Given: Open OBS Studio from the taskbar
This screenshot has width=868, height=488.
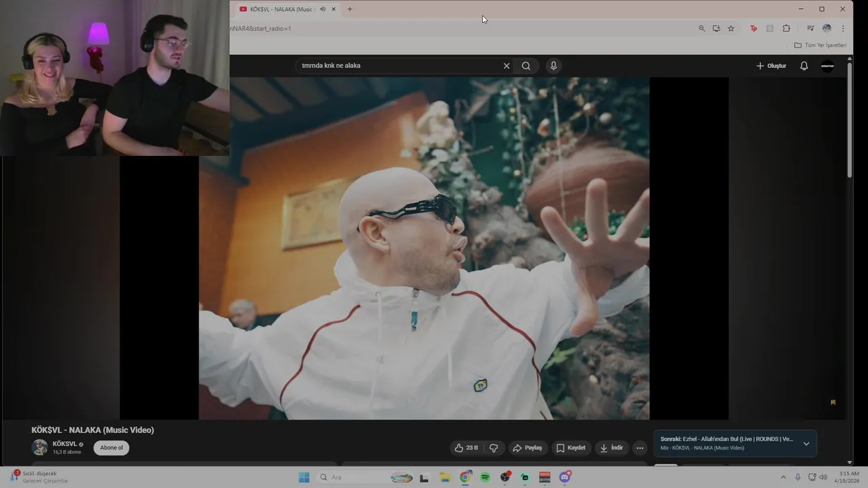Looking at the screenshot, I should 505,477.
